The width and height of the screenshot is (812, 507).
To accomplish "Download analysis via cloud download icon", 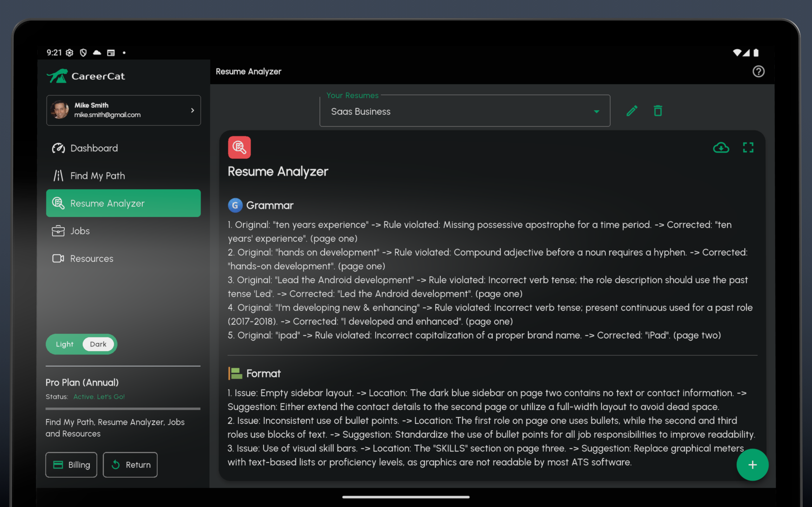I will click(721, 148).
